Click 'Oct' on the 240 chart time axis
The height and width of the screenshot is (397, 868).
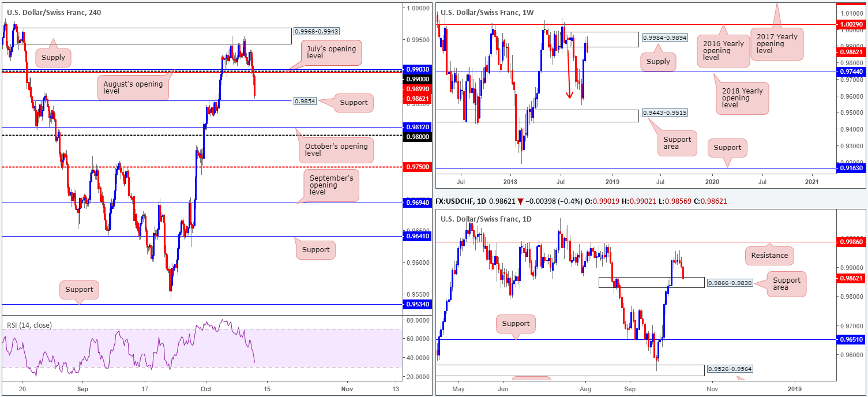point(205,389)
